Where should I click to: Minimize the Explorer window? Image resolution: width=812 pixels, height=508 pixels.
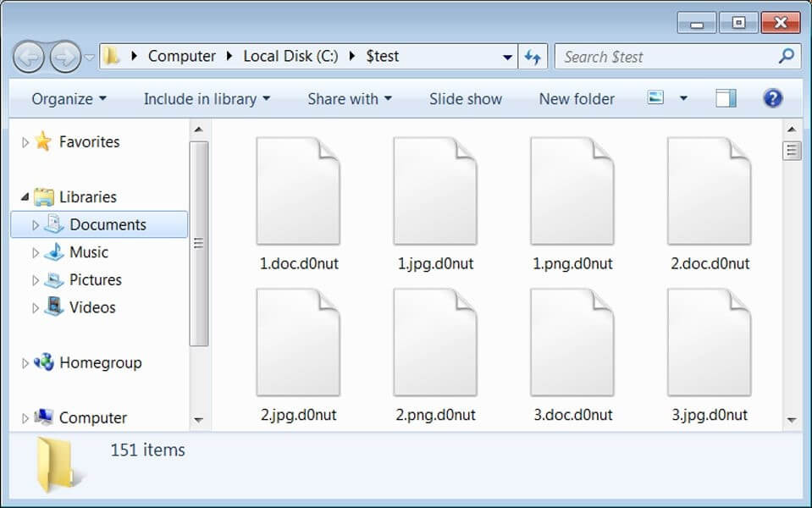697,23
